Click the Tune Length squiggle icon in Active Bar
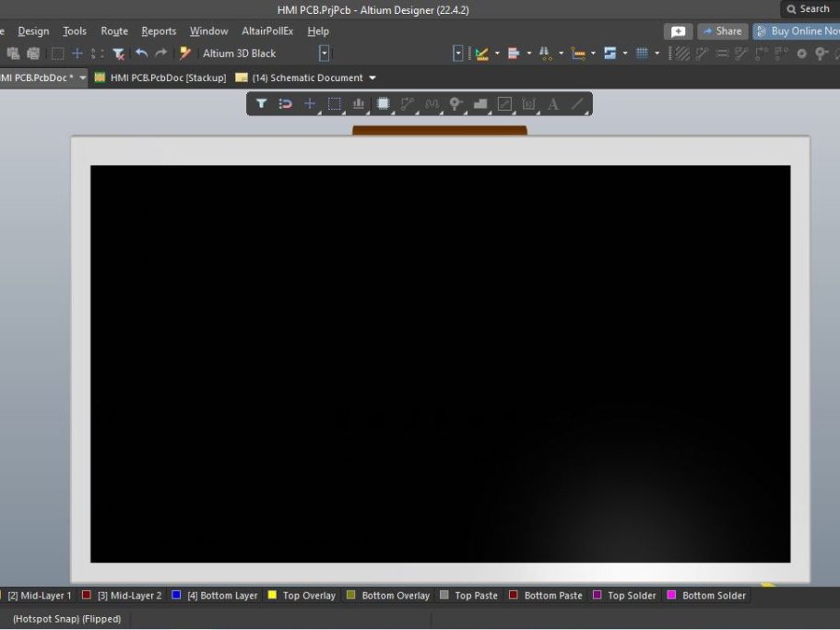Image resolution: width=840 pixels, height=630 pixels. (432, 103)
